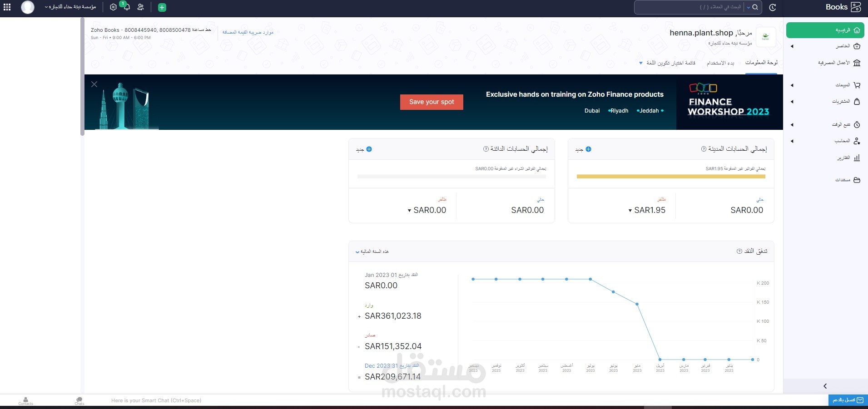
Task: Add new receivable via plus icon
Action: pyautogui.click(x=588, y=149)
